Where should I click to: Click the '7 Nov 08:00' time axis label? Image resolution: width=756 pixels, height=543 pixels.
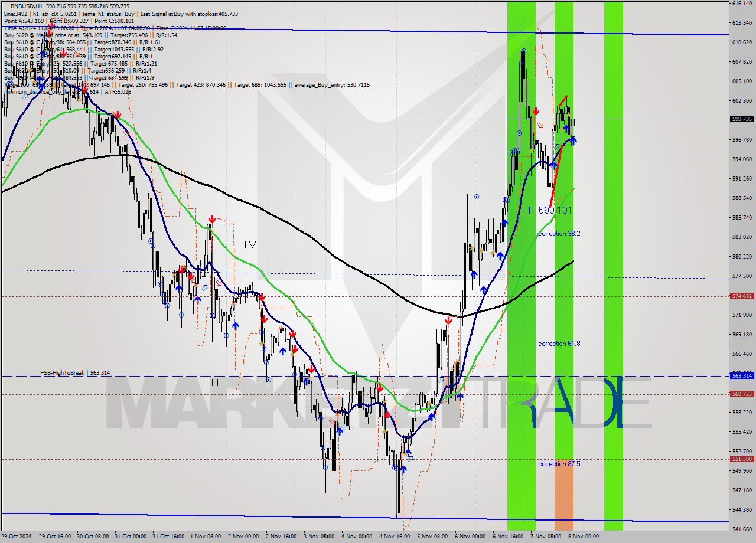(546, 537)
